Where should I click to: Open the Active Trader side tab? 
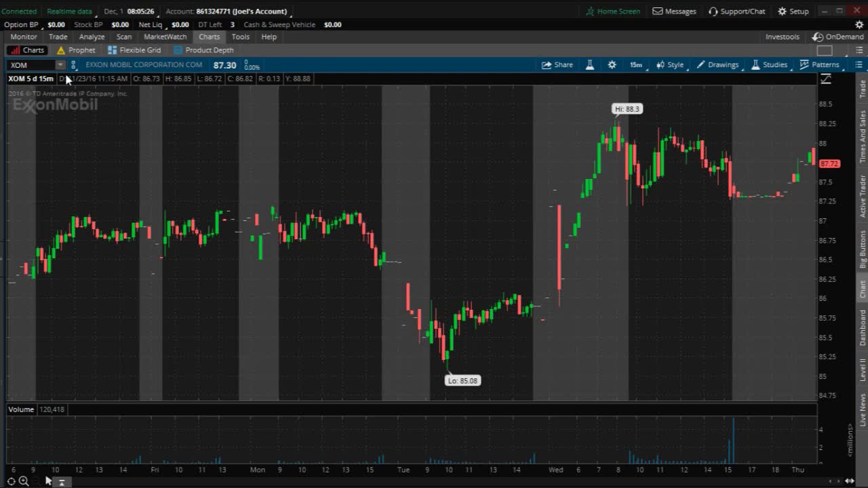point(863,196)
